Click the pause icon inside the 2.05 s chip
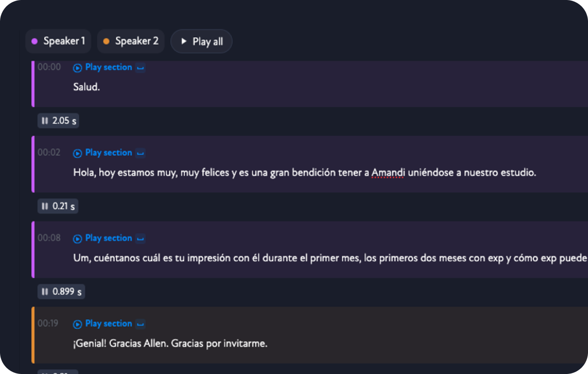 (44, 120)
